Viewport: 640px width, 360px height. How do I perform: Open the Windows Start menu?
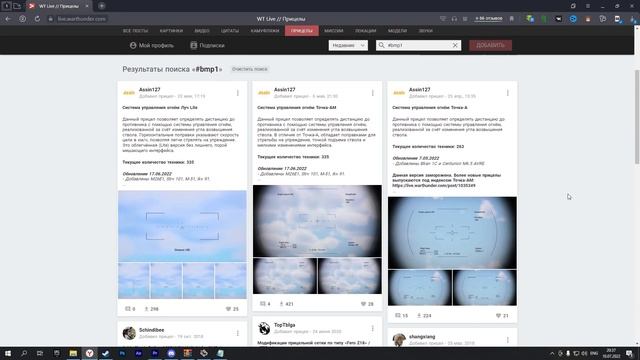coord(8,353)
